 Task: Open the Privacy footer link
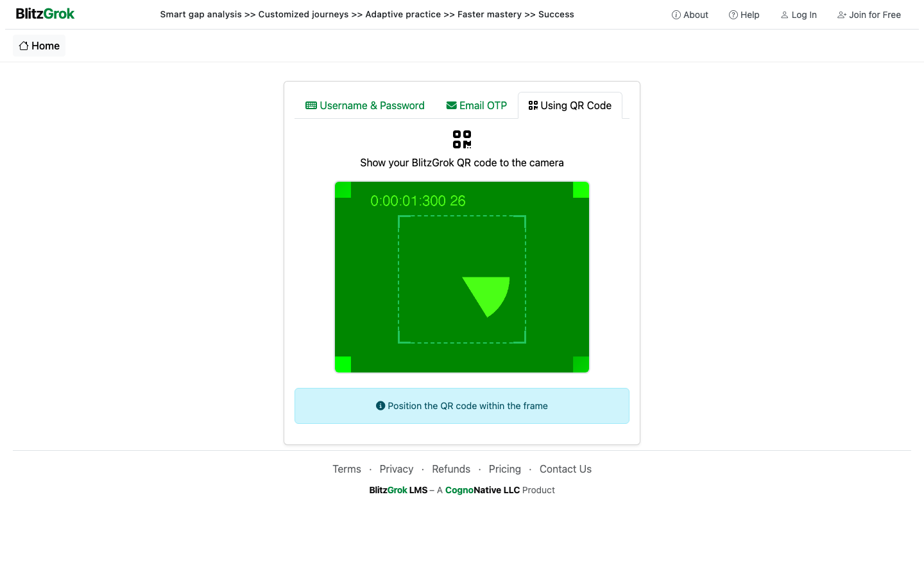[x=397, y=469]
